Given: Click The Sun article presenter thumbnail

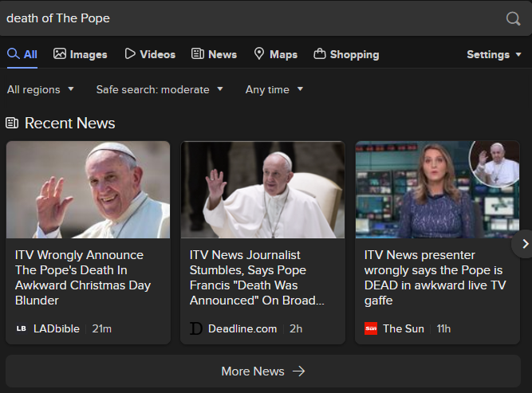Looking at the screenshot, I should pyautogui.click(x=437, y=190).
